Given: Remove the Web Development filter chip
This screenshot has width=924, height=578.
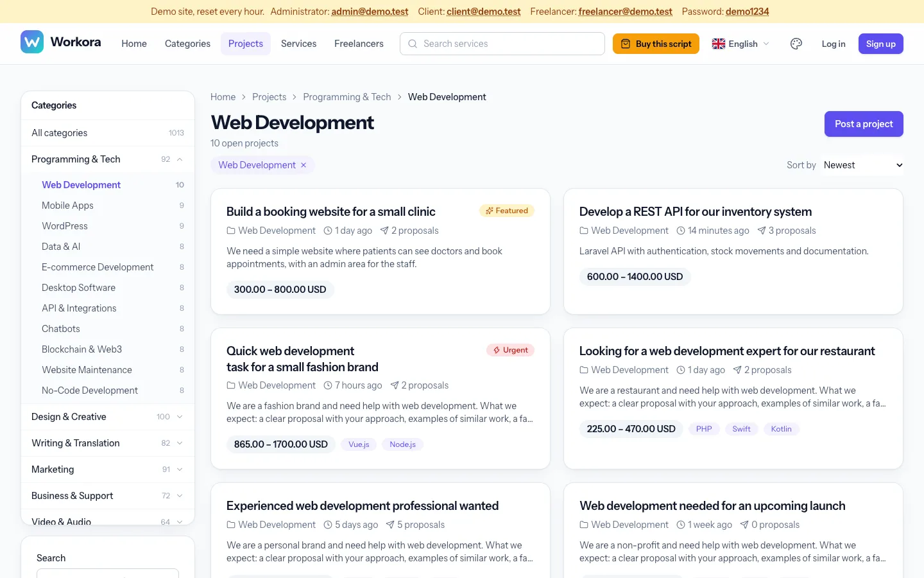Looking at the screenshot, I should point(304,165).
